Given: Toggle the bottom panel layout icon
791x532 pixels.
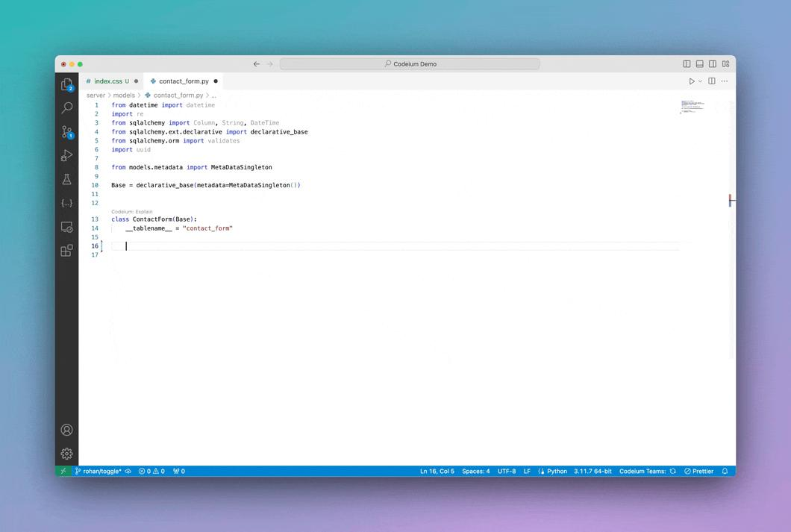Looking at the screenshot, I should (x=700, y=64).
